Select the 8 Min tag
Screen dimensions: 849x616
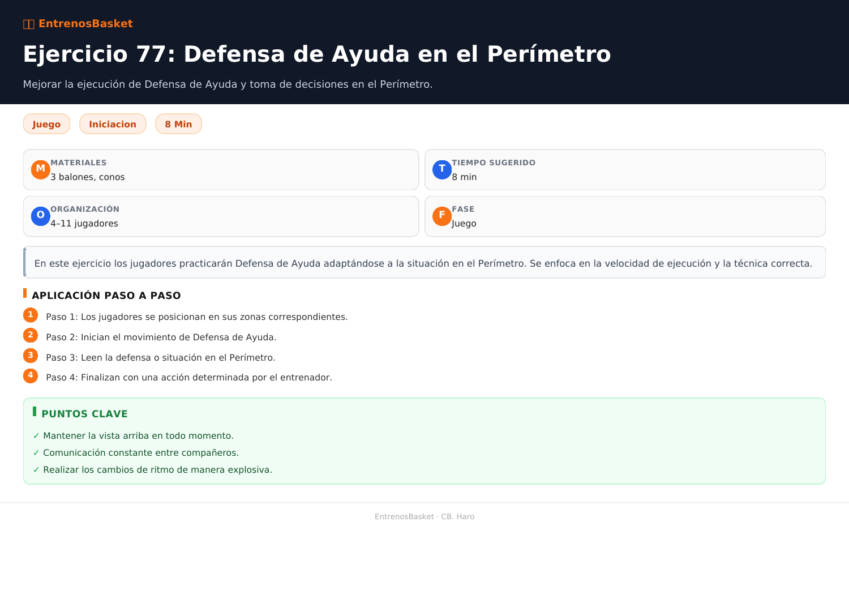[178, 124]
